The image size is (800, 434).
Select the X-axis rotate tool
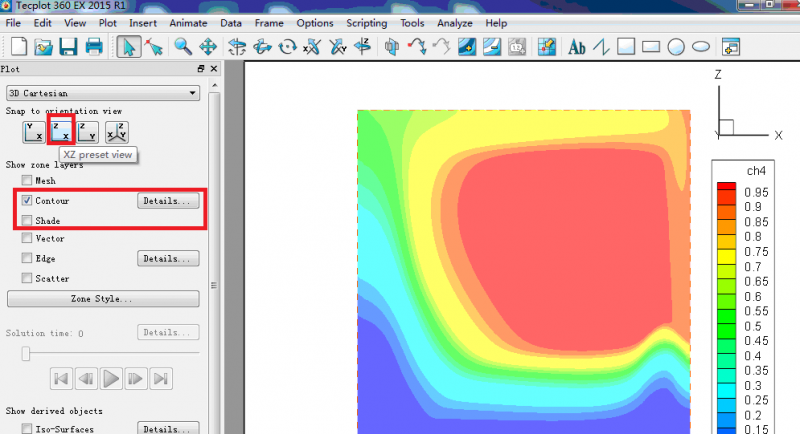click(312, 47)
